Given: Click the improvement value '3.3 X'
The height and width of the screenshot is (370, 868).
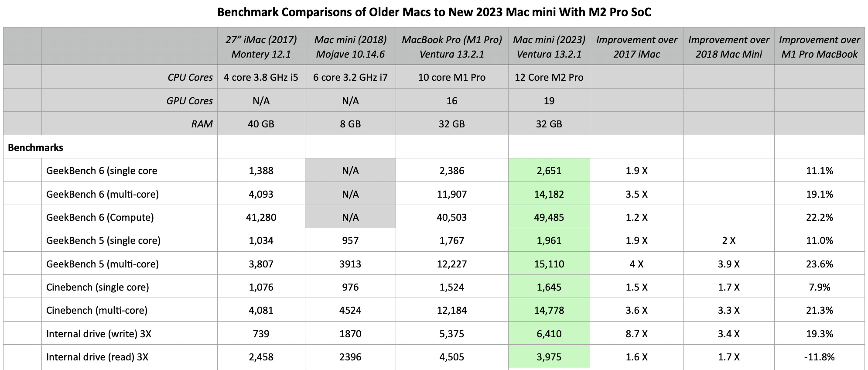Looking at the screenshot, I should [x=729, y=310].
